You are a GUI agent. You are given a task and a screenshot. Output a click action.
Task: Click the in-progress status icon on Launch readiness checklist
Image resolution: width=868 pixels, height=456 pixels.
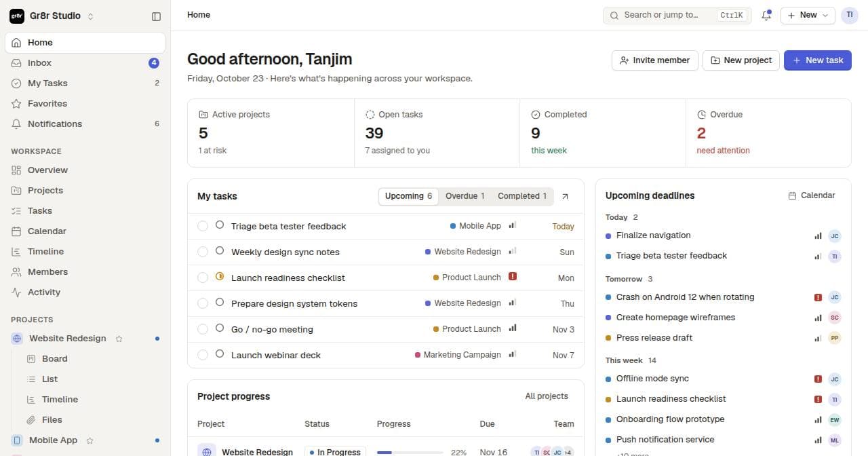coord(220,277)
